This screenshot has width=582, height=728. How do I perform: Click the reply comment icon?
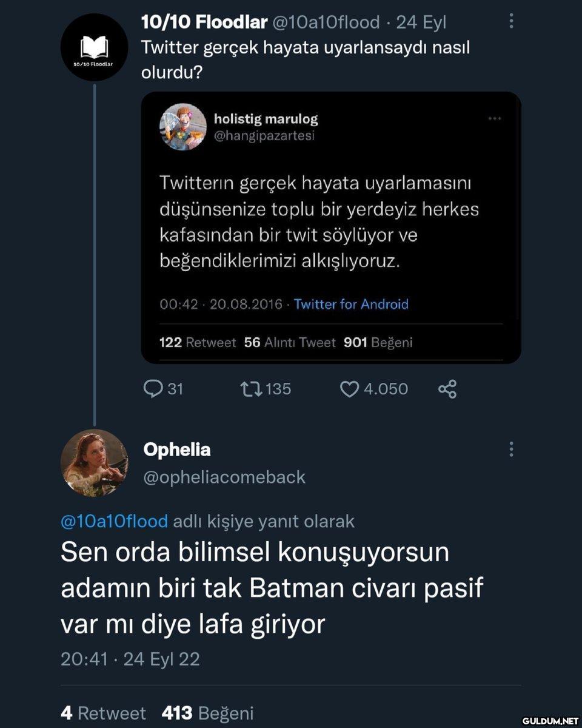pos(153,388)
